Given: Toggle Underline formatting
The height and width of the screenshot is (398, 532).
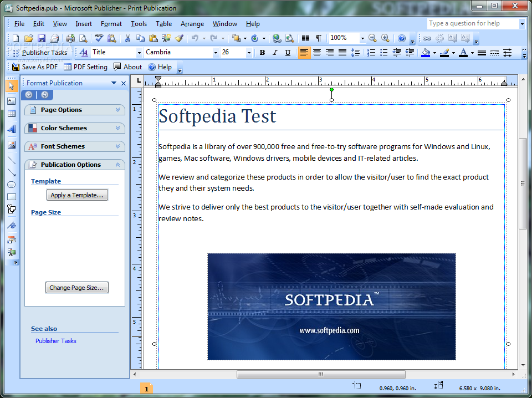Looking at the screenshot, I should coord(288,53).
